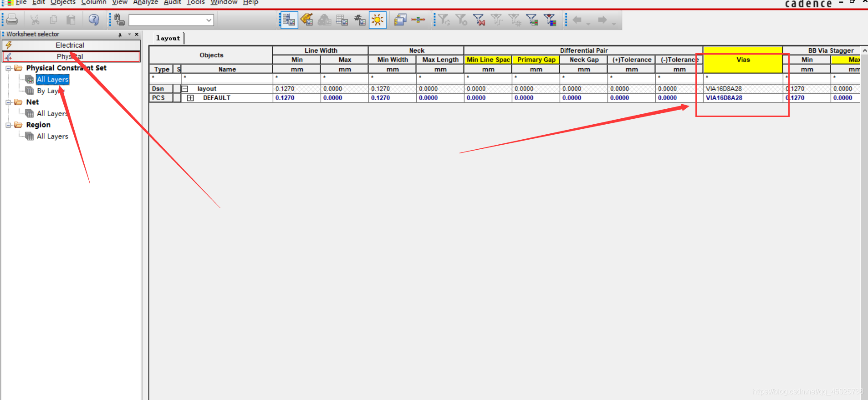868x400 pixels.
Task: Click the Back arrow toolbar icon
Action: (x=577, y=20)
